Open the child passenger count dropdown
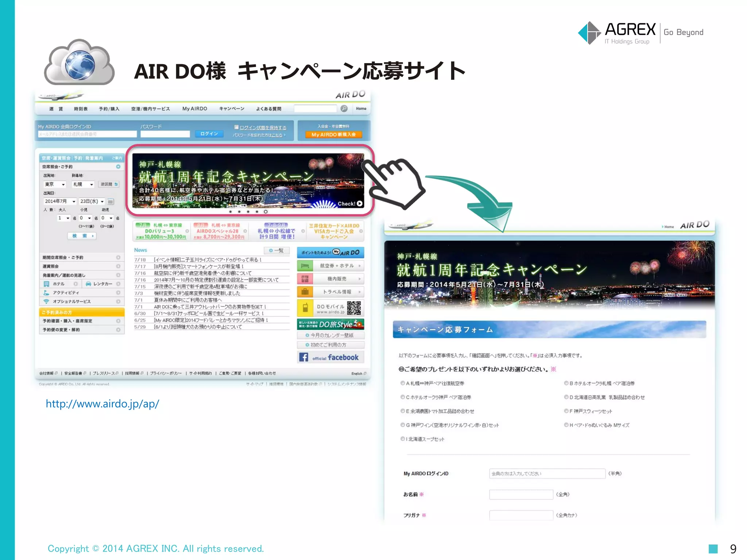Image resolution: width=747 pixels, height=560 pixels. (x=85, y=218)
